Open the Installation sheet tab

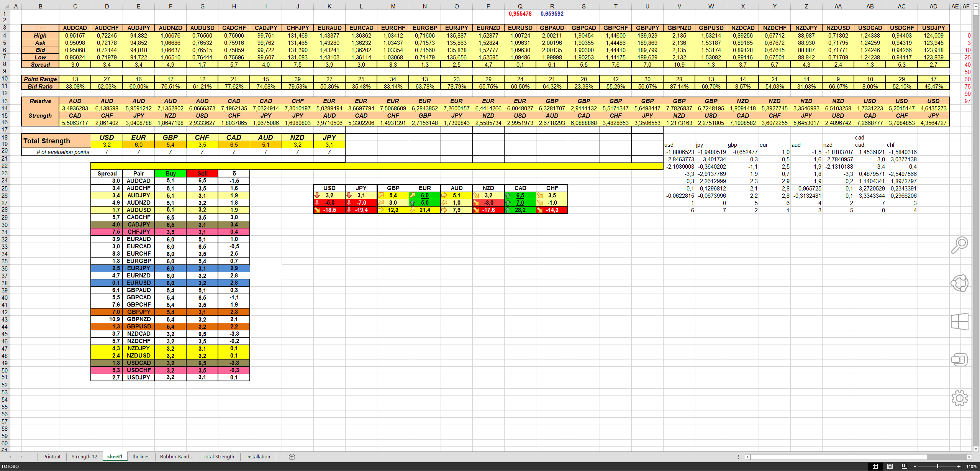(258, 456)
